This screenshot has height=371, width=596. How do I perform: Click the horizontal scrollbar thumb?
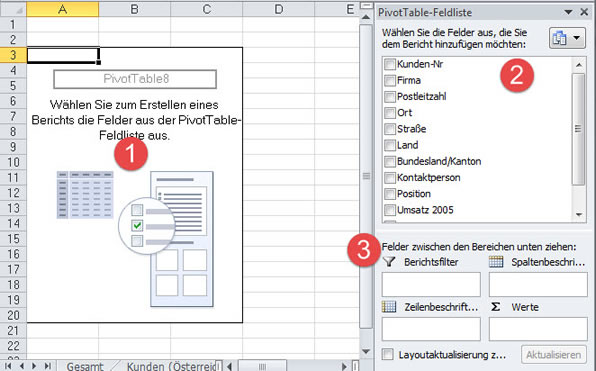262,366
